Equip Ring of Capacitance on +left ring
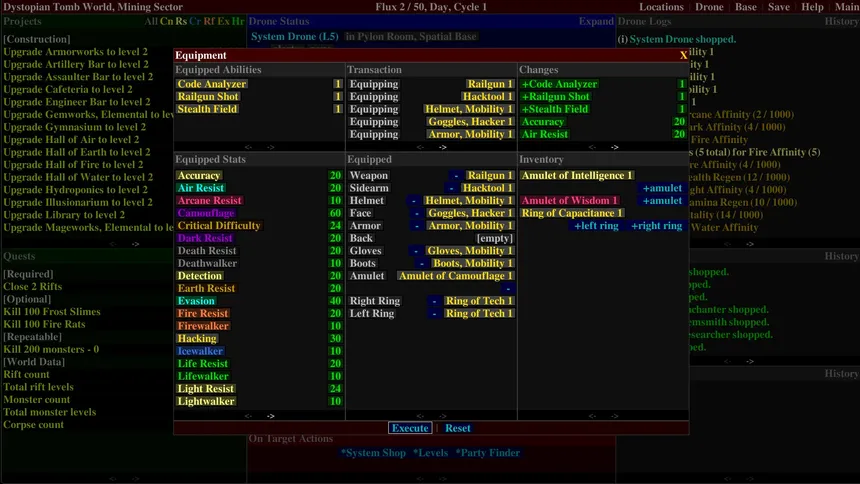860x484 pixels. (x=596, y=226)
